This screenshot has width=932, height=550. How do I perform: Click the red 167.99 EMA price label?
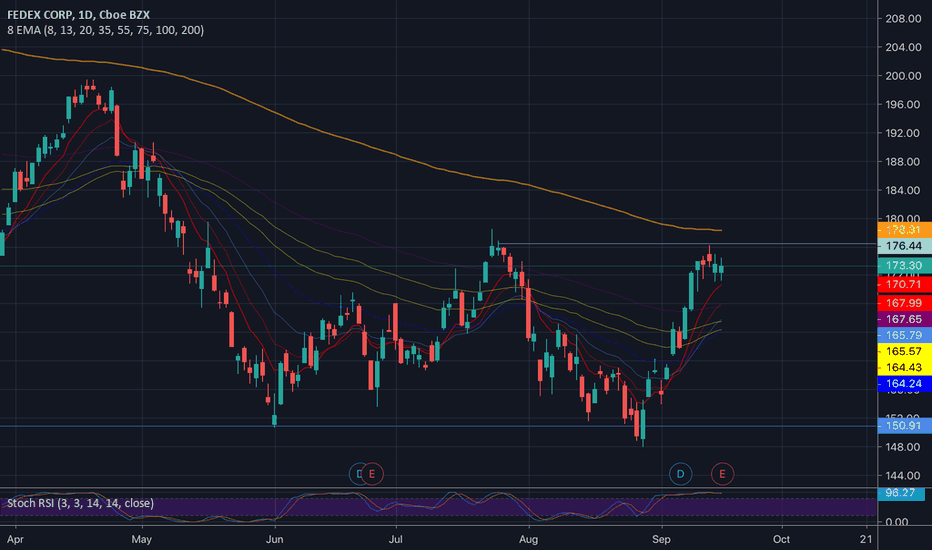tap(904, 303)
